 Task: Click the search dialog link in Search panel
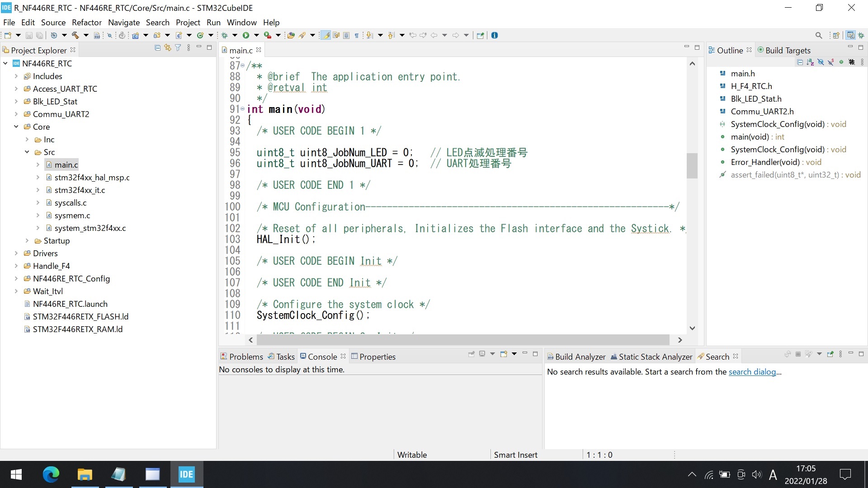click(x=752, y=372)
